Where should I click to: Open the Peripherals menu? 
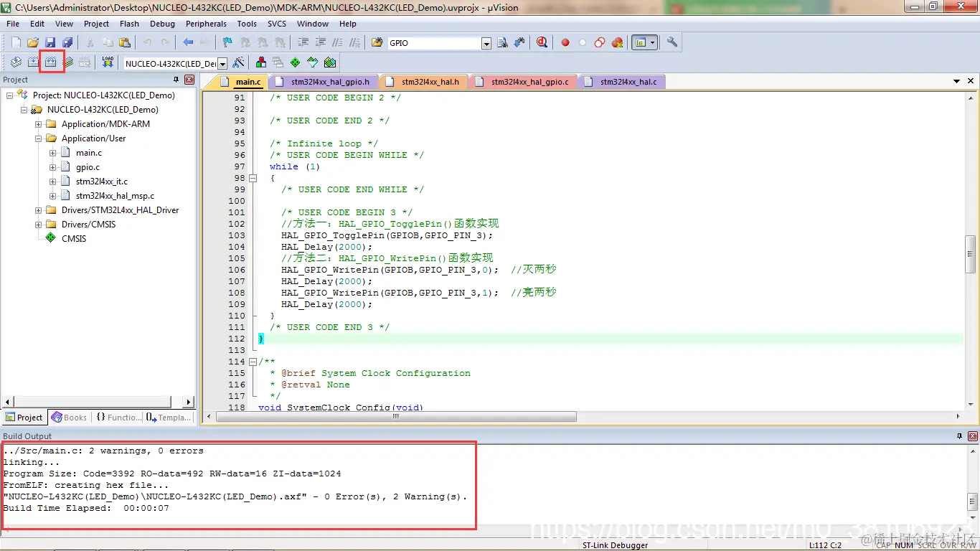coord(206,24)
